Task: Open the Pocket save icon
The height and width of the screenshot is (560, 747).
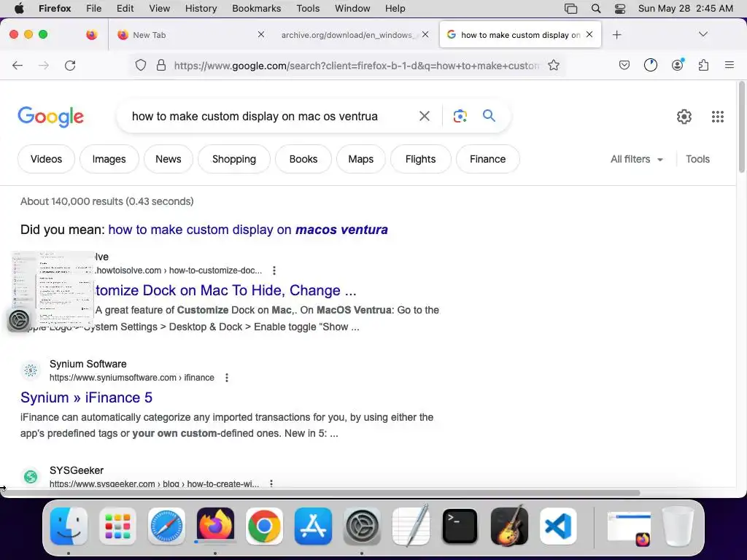Action: coord(624,65)
